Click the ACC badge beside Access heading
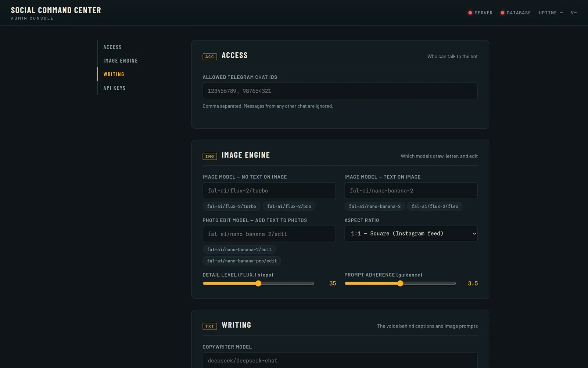The image size is (588, 368). tap(209, 57)
